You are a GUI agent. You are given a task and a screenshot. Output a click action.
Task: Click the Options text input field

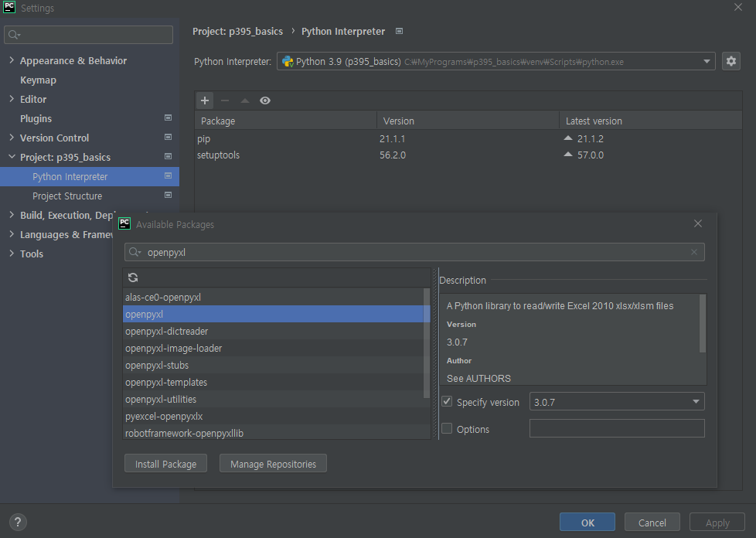click(x=617, y=428)
